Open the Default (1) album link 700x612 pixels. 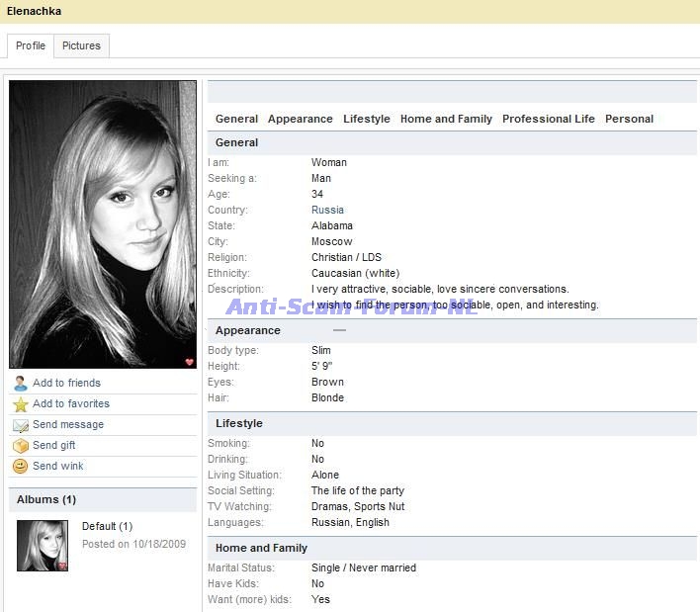click(107, 526)
